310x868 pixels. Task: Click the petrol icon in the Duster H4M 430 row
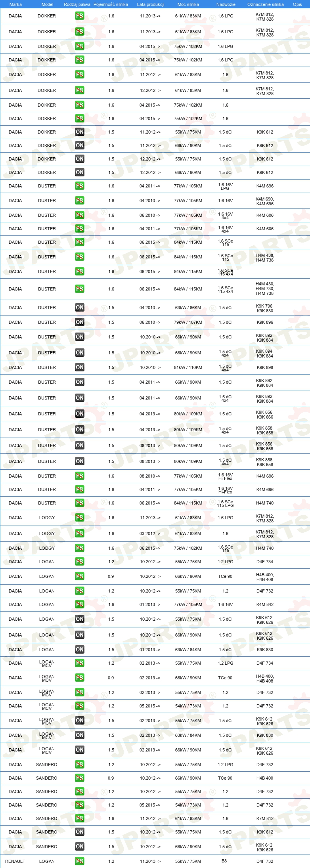tap(80, 289)
